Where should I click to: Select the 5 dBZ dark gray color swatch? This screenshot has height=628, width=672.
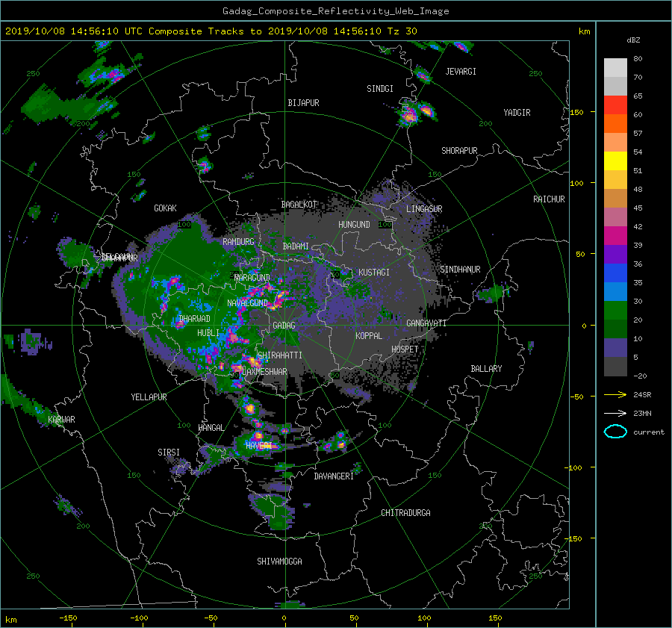[x=615, y=366]
